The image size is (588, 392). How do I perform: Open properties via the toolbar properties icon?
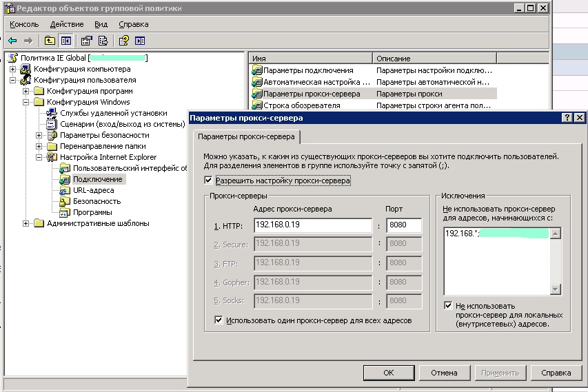pyautogui.click(x=87, y=41)
